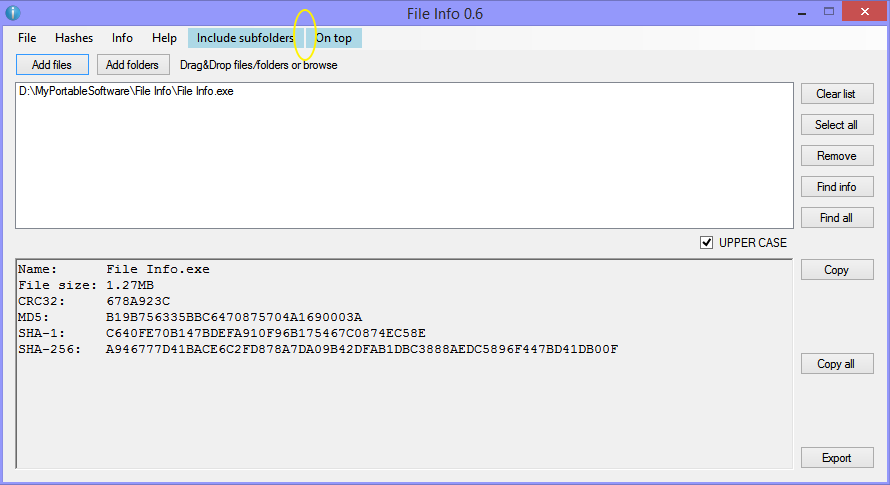Minimize the File Info window
This screenshot has width=890, height=485.
pyautogui.click(x=802, y=12)
